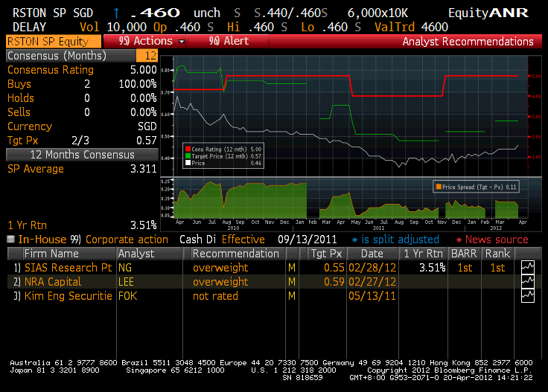Click the Currency SGD value
548x392 pixels.
point(147,126)
